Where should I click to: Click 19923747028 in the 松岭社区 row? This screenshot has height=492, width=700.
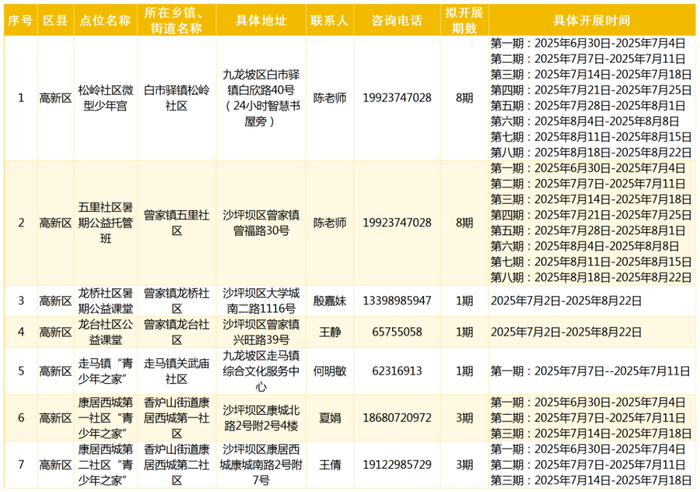coord(397,98)
